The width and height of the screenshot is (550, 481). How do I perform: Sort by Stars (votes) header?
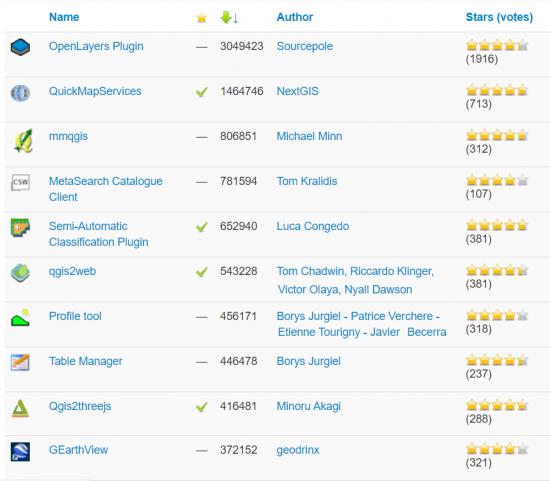(499, 17)
